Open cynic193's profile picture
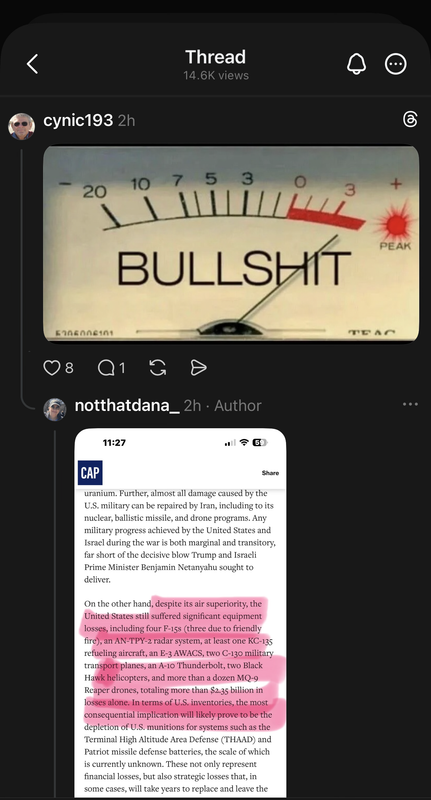Viewport: 431px width, 800px height. tap(21, 126)
